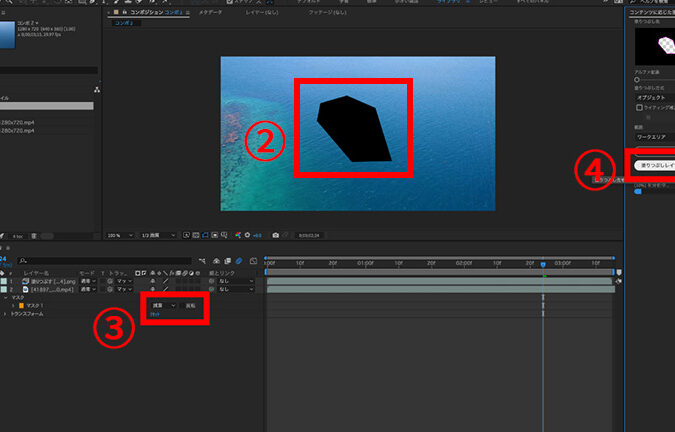Open the Graph Editor in the timeline
This screenshot has width=675, height=432.
(254, 261)
